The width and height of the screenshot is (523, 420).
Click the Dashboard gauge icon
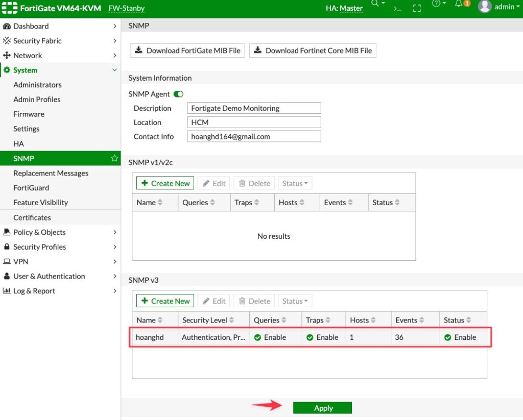7,26
